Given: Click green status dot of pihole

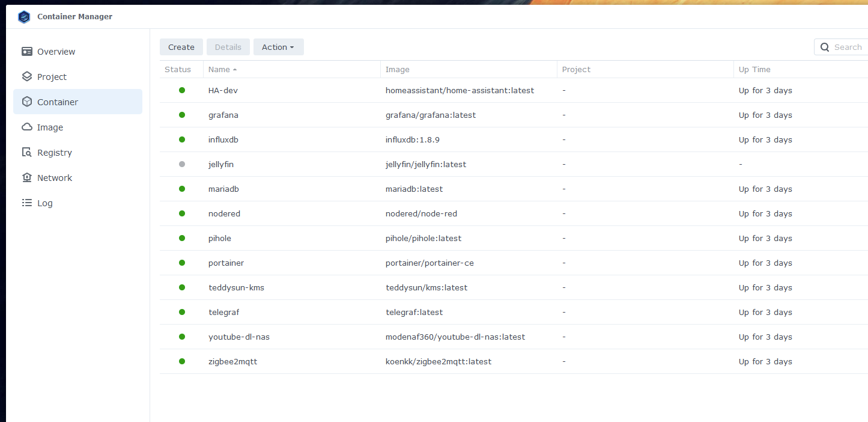Looking at the screenshot, I should pos(182,238).
